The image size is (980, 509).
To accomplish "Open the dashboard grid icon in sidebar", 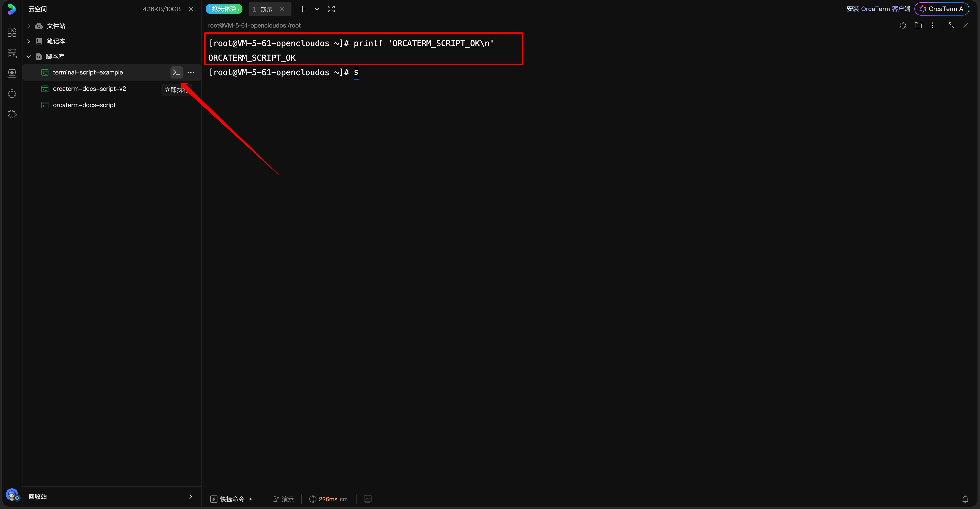I will (12, 33).
